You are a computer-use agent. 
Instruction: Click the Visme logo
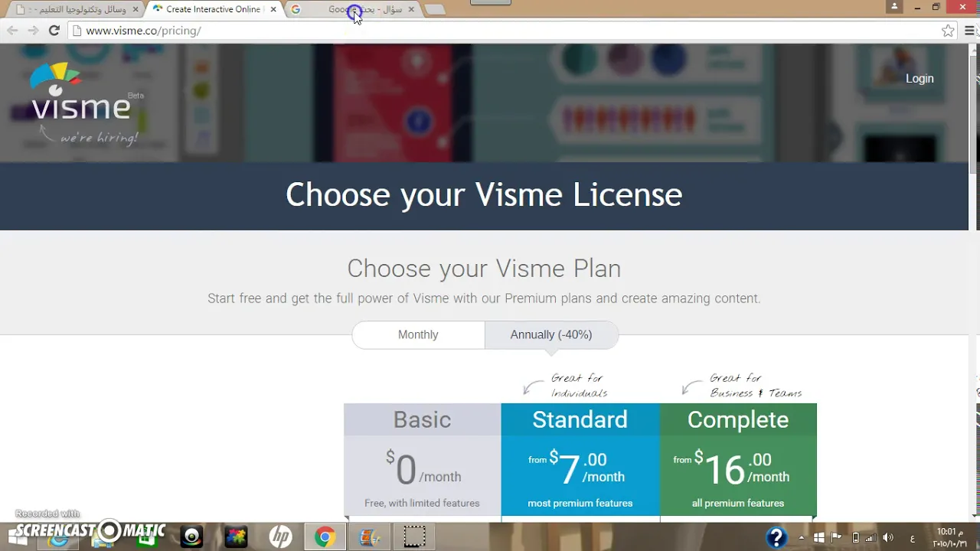click(x=80, y=92)
